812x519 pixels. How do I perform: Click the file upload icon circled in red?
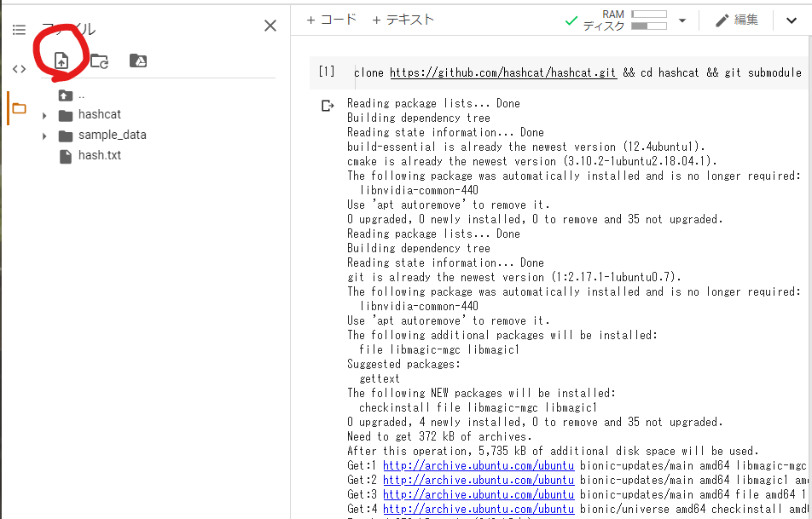[x=60, y=61]
